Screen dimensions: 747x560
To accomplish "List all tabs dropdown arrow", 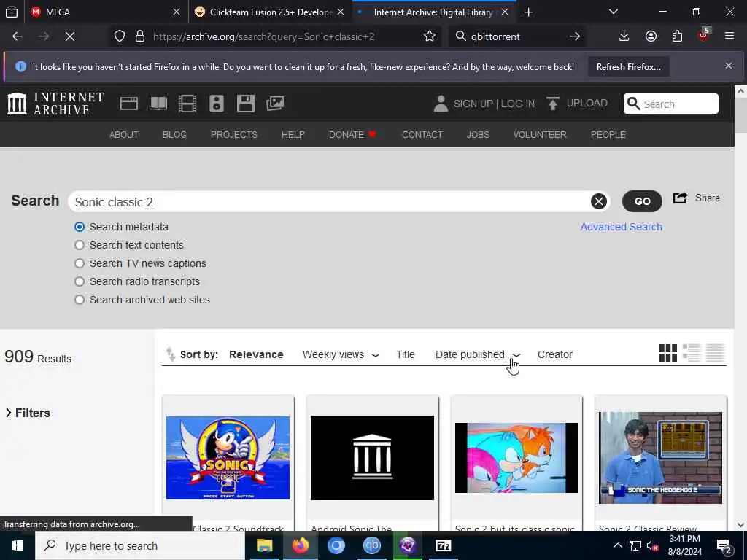I will 613,12.
